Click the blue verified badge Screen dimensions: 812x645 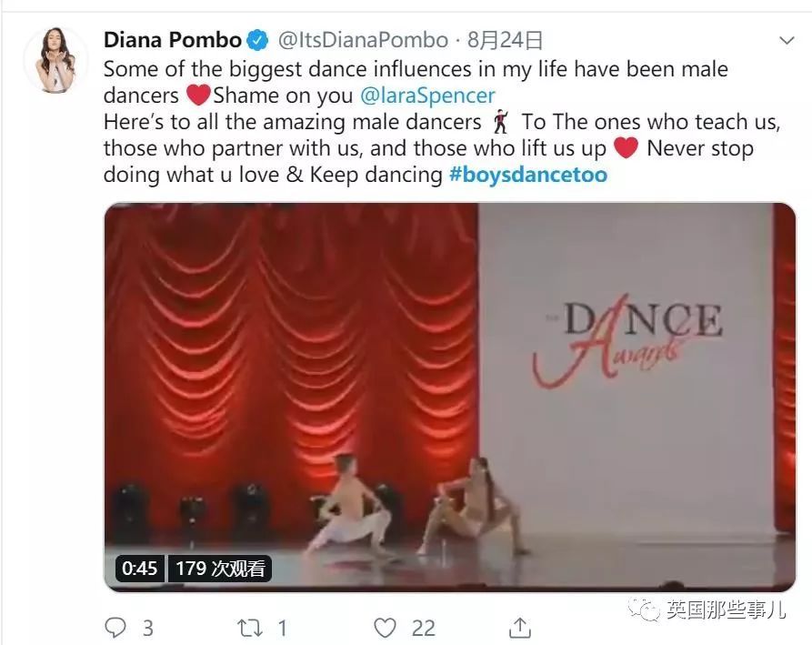click(x=257, y=40)
